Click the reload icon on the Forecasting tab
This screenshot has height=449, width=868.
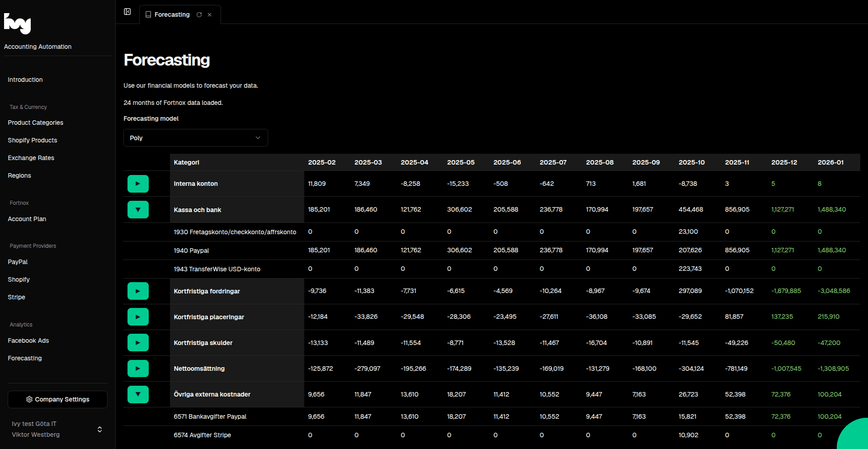pyautogui.click(x=199, y=14)
